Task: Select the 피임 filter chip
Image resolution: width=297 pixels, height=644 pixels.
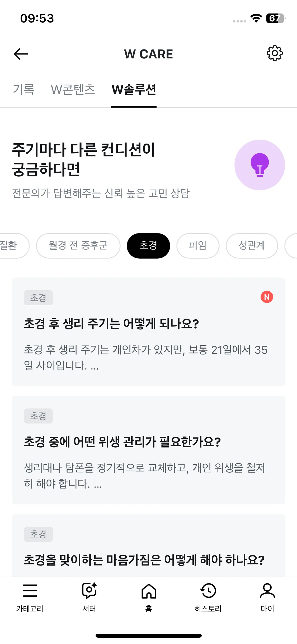Action: click(x=198, y=246)
